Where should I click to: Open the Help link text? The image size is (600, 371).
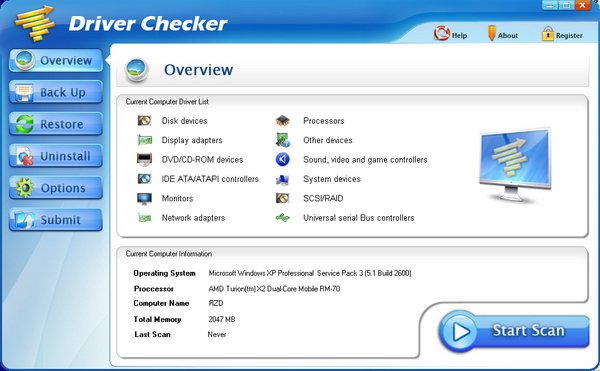(x=459, y=36)
